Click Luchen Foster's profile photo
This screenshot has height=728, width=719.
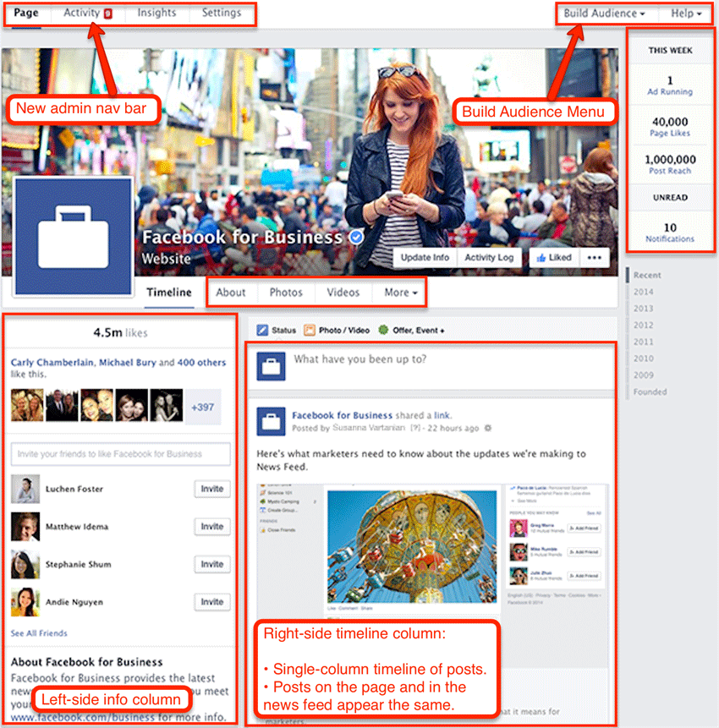[x=25, y=489]
